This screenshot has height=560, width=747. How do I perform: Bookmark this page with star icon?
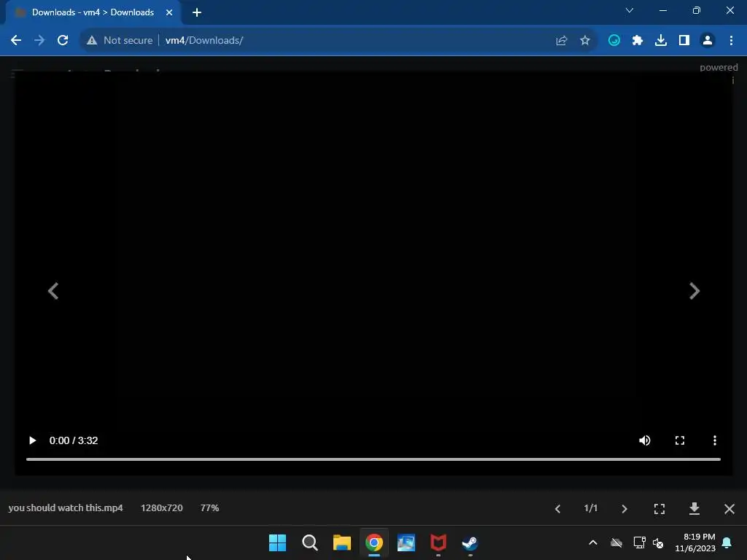[585, 41]
